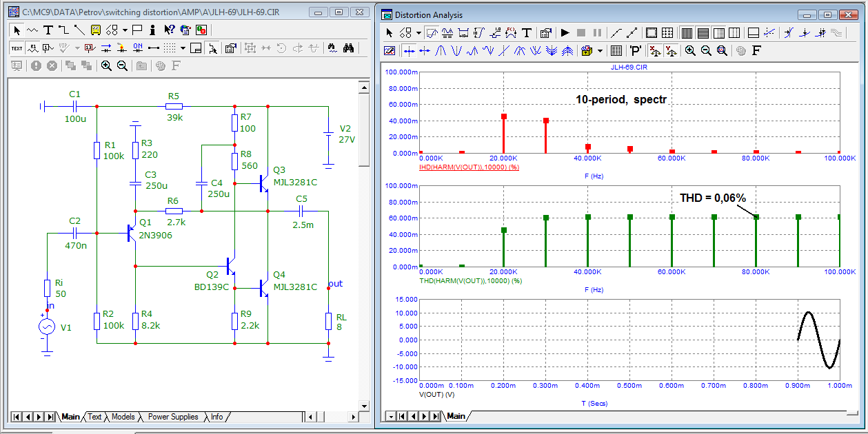Switch to the Models tab

coord(123,417)
